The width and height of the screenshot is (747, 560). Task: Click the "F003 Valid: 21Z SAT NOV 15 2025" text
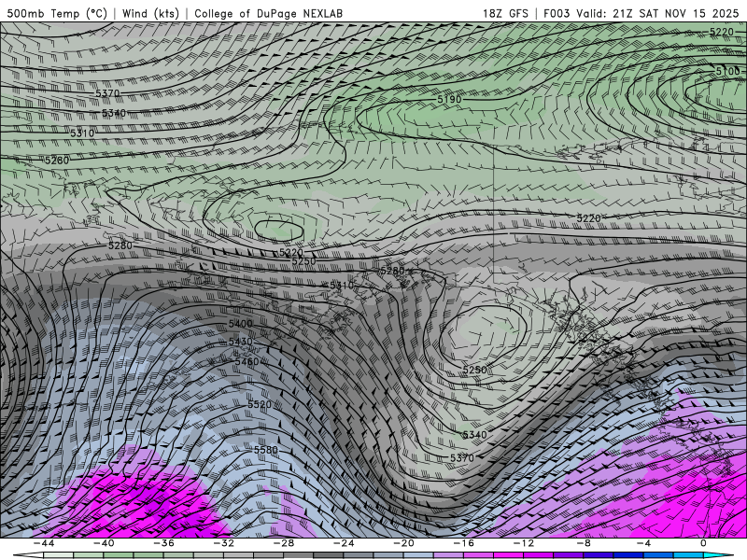click(641, 13)
